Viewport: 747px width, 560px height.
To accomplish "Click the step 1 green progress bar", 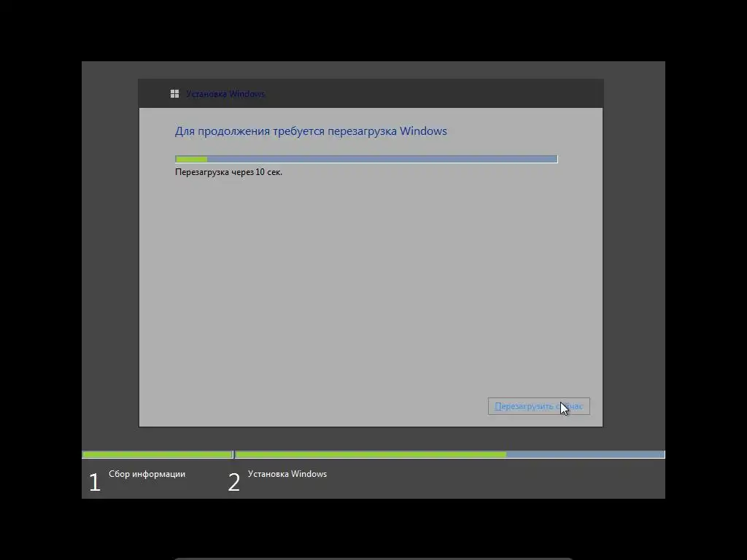I will click(158, 455).
